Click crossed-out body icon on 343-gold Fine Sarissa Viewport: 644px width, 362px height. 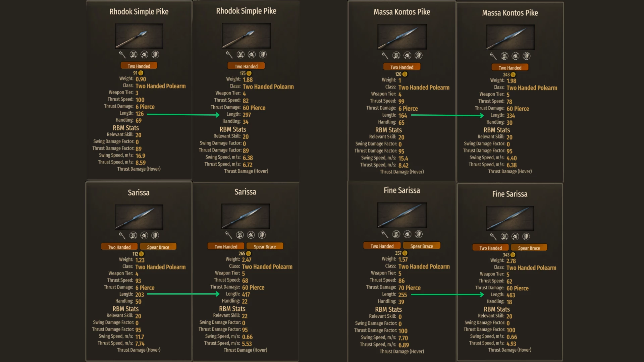504,236
